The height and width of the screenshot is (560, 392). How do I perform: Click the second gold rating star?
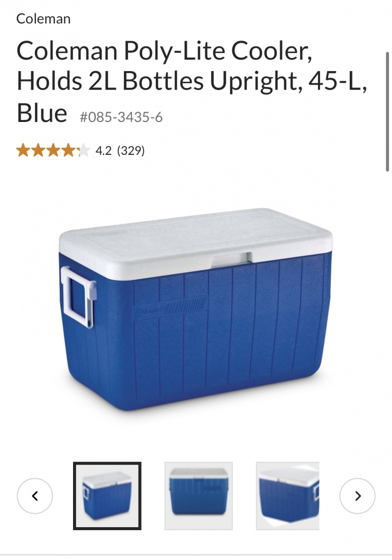click(38, 150)
